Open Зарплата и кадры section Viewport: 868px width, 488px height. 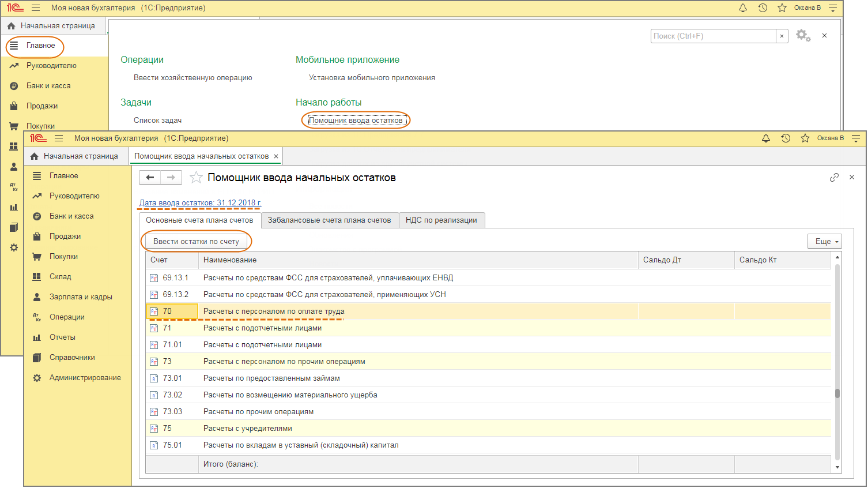[81, 297]
